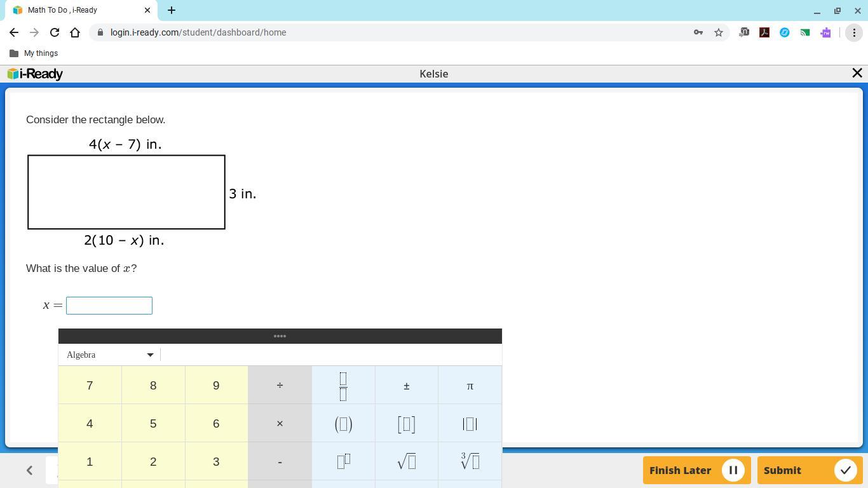Insert a fraction template

(x=343, y=385)
